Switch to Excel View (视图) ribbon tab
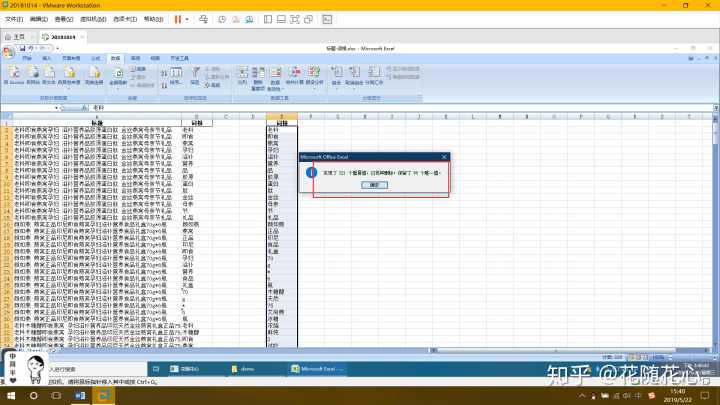 [155, 58]
